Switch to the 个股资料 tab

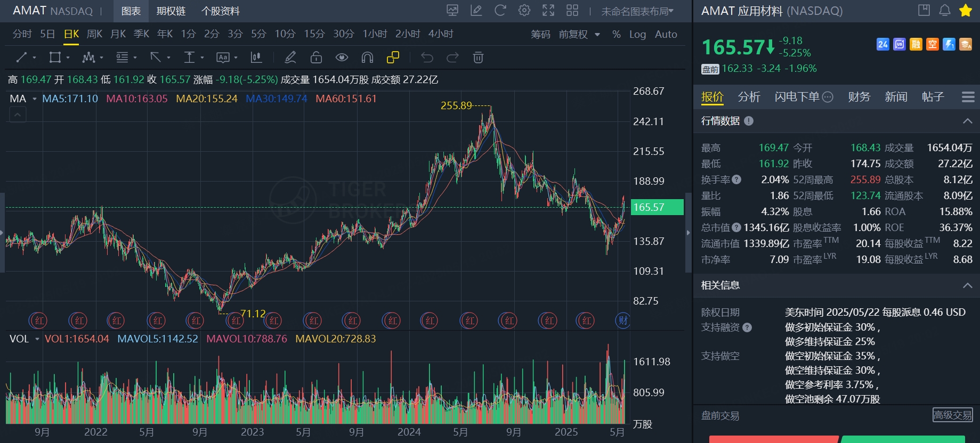click(x=221, y=11)
